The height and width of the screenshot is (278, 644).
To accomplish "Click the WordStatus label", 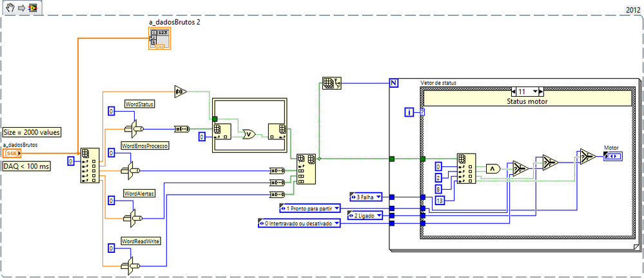I will (x=140, y=104).
